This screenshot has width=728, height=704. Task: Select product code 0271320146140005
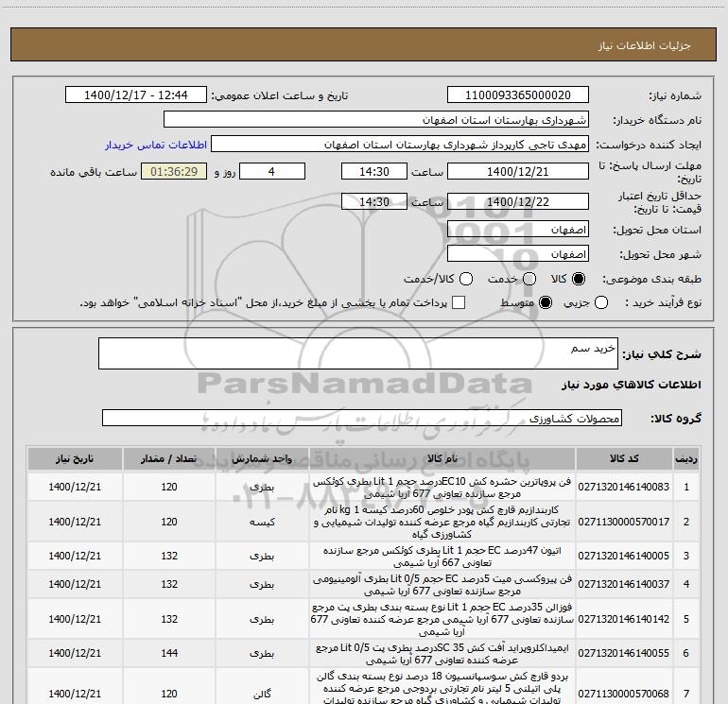click(624, 556)
